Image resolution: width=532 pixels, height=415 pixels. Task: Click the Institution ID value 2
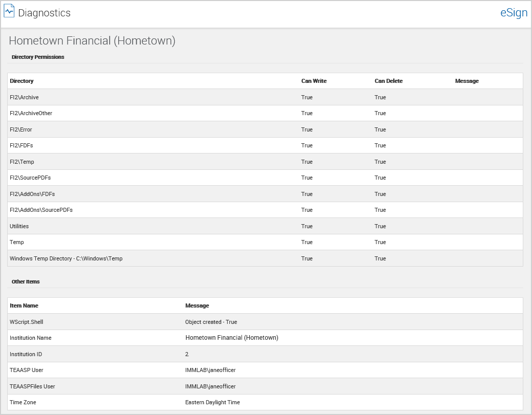click(x=187, y=354)
